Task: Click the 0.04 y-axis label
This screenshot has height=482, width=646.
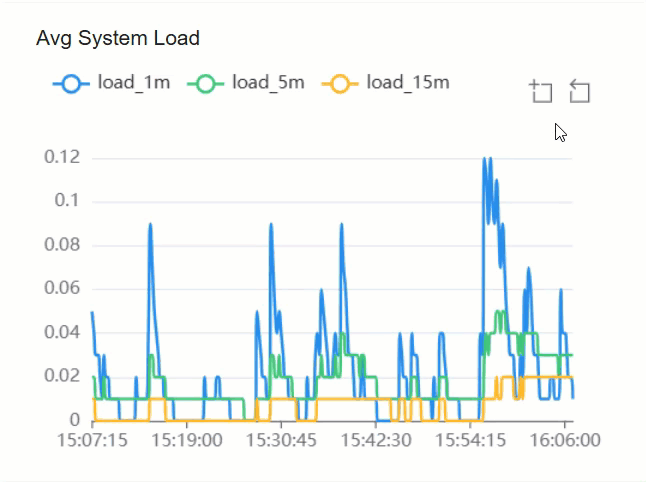Action: coord(61,332)
